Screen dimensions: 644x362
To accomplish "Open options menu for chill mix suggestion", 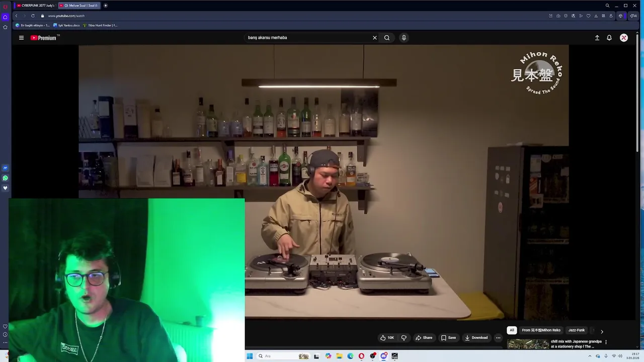I will tap(606, 342).
